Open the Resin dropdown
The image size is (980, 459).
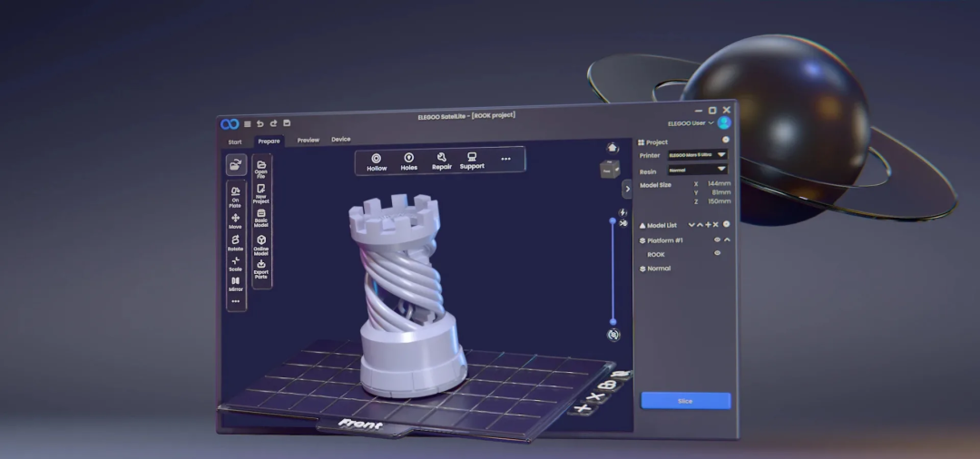697,170
